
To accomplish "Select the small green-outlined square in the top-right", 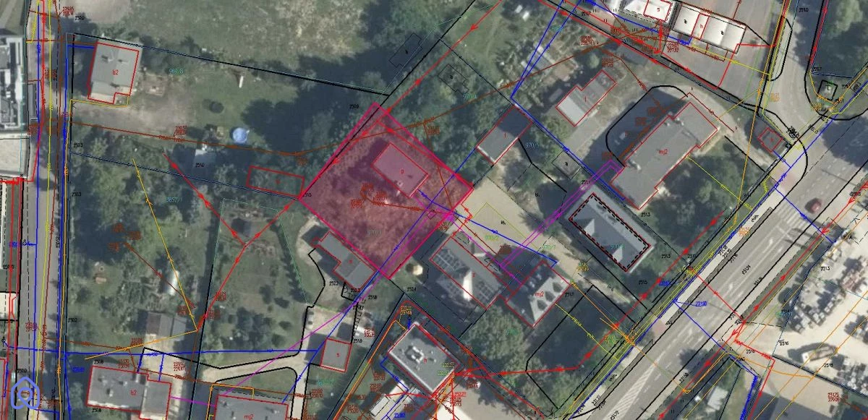I will [825, 89].
